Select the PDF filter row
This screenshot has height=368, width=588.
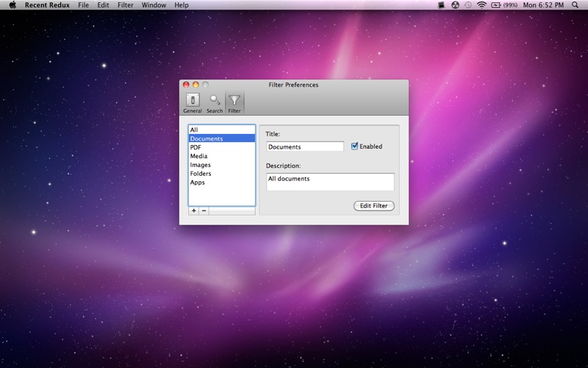pos(222,147)
